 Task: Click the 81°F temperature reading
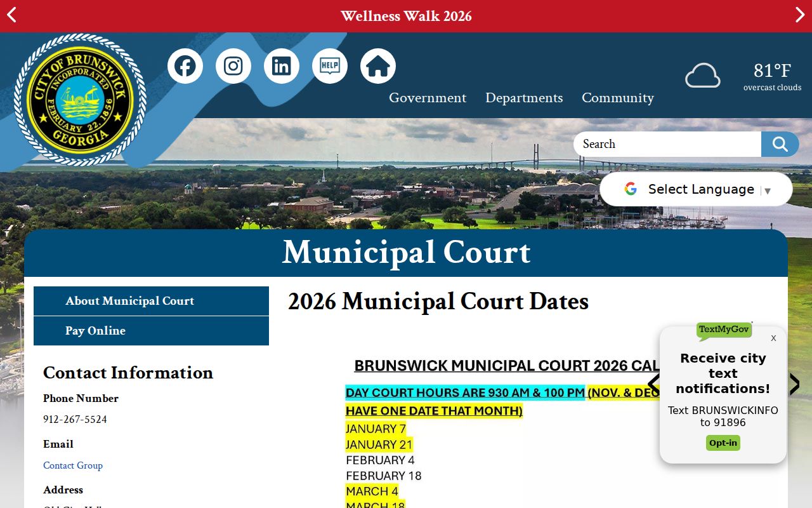(772, 70)
